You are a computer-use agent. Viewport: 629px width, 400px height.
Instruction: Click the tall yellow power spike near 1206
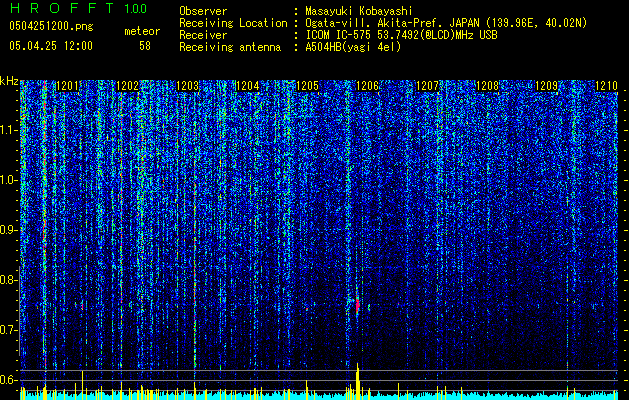357,381
